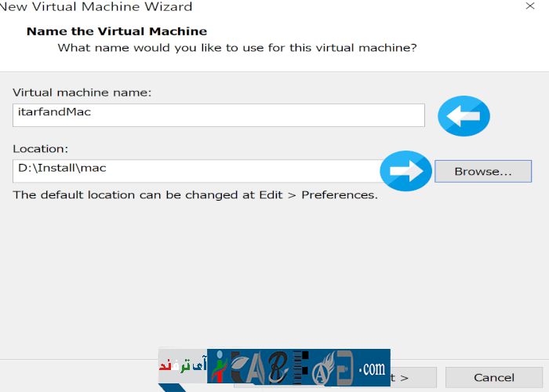The width and height of the screenshot is (549, 392).
Task: Click the 'Name the Virtual Machine' heading
Action: coord(117,31)
